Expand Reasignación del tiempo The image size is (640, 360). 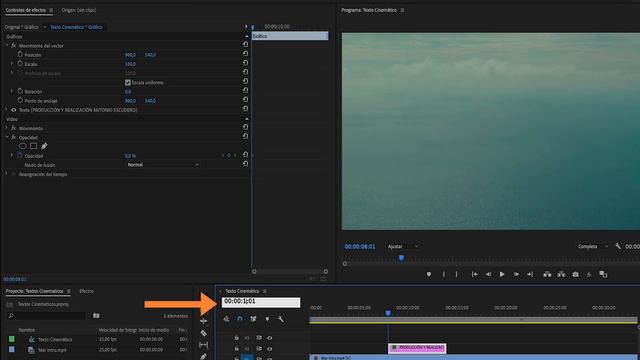7,174
